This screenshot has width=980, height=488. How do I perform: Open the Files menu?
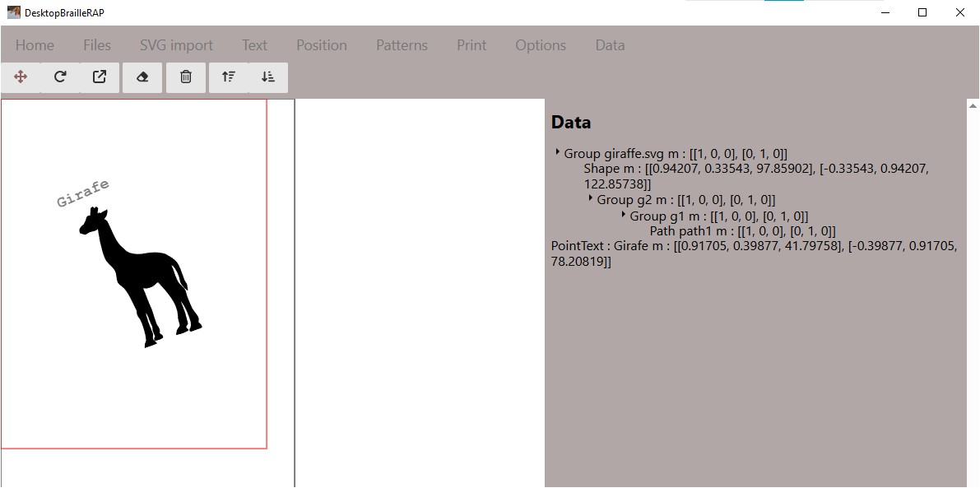coord(97,45)
